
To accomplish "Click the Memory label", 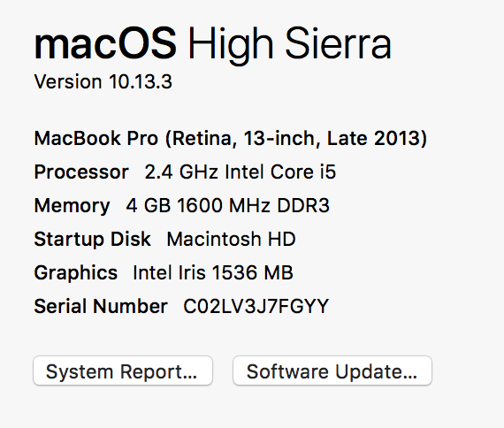I will [72, 206].
